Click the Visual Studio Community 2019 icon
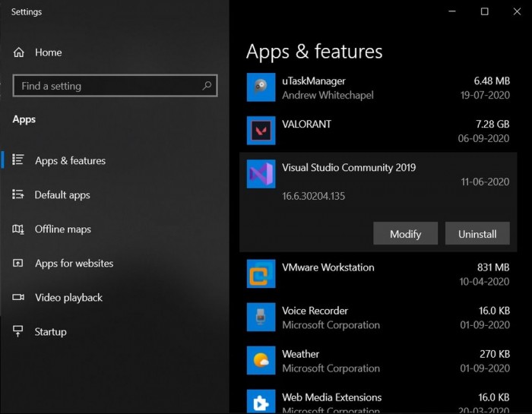The width and height of the screenshot is (532, 414). point(261,174)
